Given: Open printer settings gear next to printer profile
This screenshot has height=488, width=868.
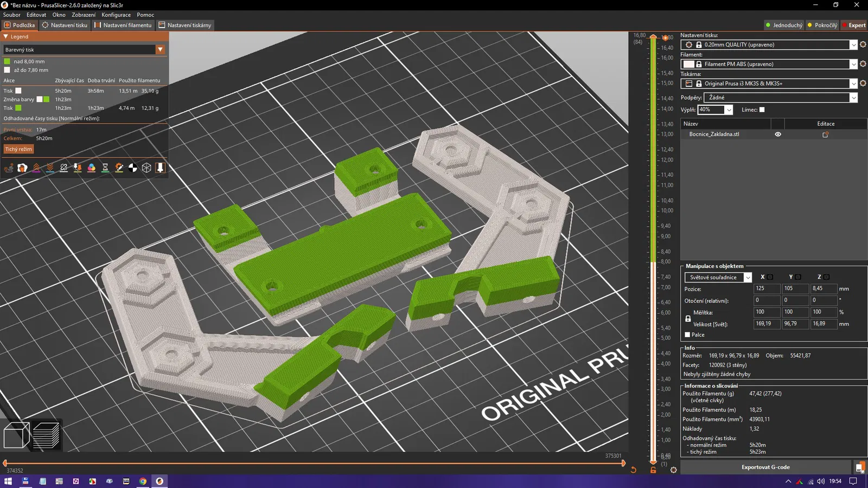Looking at the screenshot, I should [x=863, y=84].
